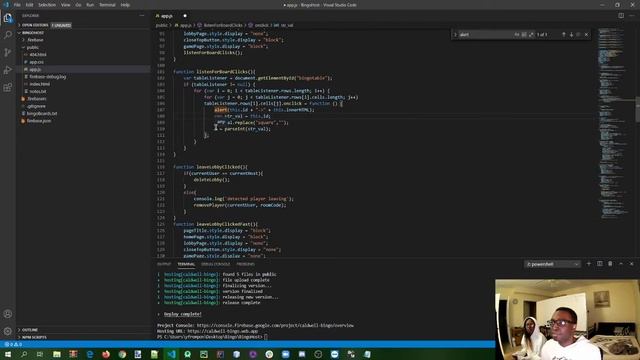This screenshot has width=640, height=360.
Task: Open Chrome from the taskbar
Action: pyautogui.click(x=122, y=354)
